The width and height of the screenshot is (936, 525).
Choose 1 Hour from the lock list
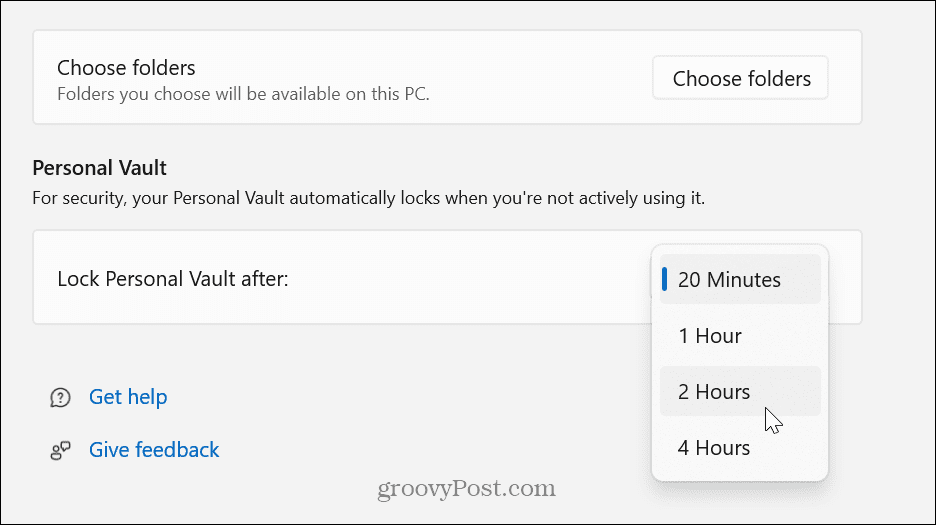740,336
